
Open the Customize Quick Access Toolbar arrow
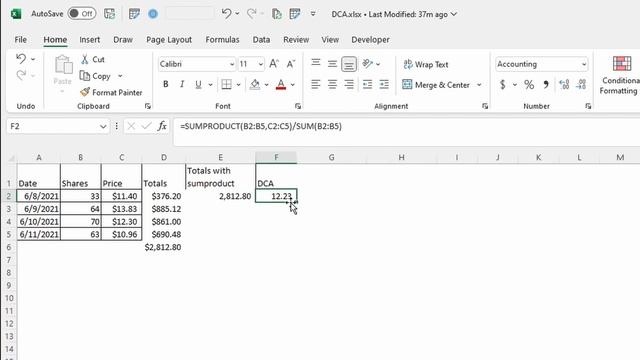coord(313,14)
